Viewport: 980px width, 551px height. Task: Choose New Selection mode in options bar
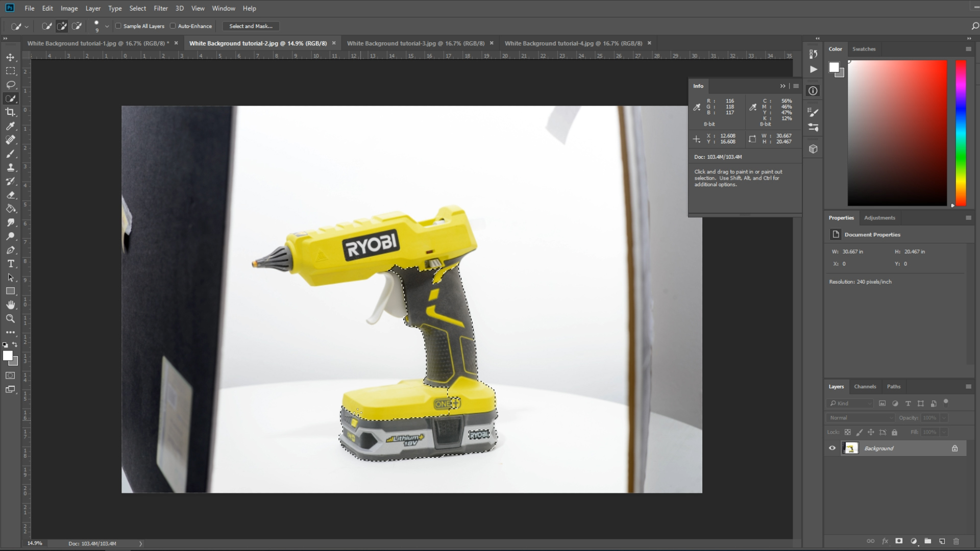coord(47,26)
